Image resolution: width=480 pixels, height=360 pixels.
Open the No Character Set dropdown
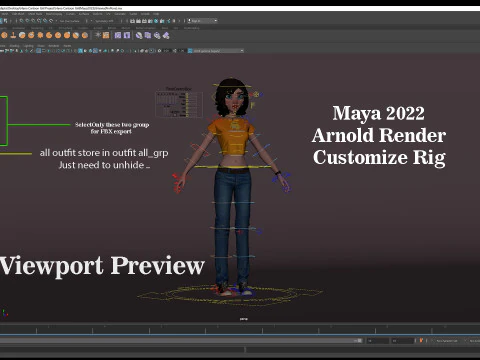(448, 341)
